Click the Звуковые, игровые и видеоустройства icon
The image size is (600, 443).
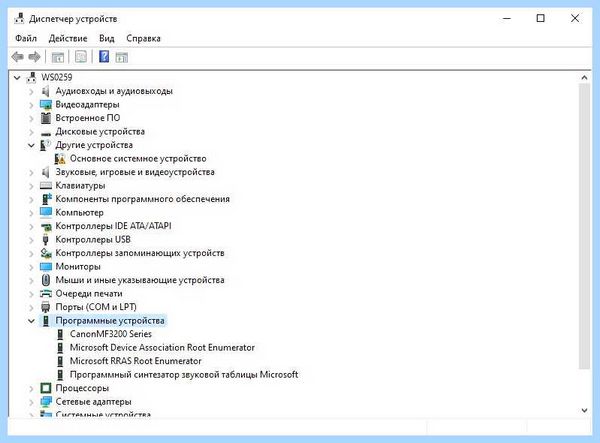(x=46, y=172)
